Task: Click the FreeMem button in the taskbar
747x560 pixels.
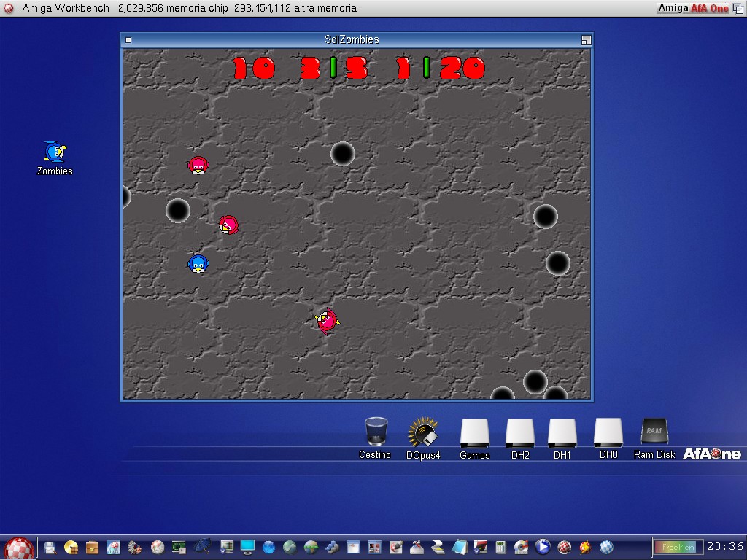Action: coord(678,547)
